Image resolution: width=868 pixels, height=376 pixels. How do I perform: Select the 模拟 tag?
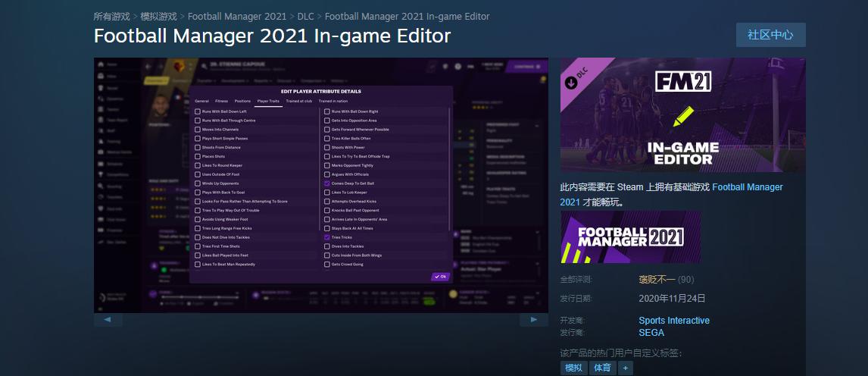pyautogui.click(x=573, y=368)
